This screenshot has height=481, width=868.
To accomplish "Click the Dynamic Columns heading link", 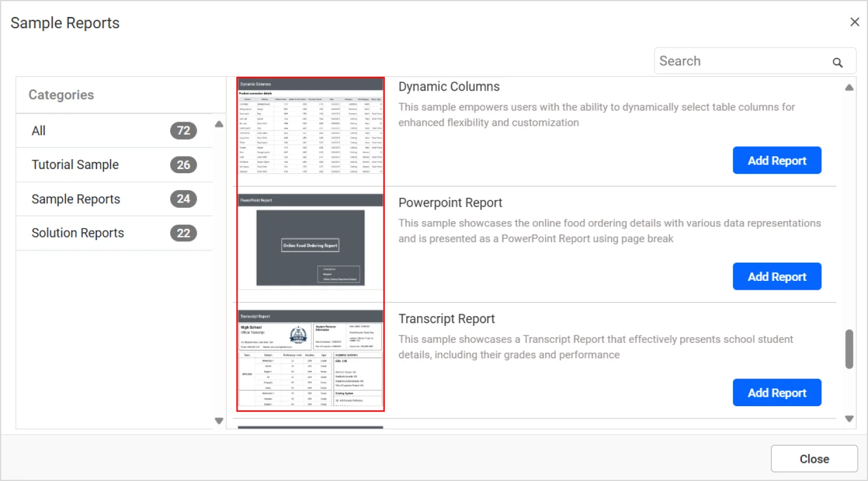I will (449, 86).
